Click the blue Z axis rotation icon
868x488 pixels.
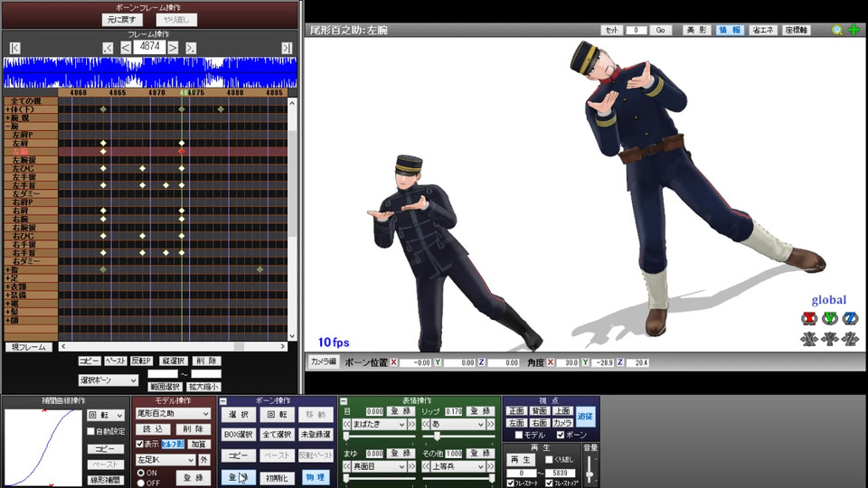pos(850,318)
